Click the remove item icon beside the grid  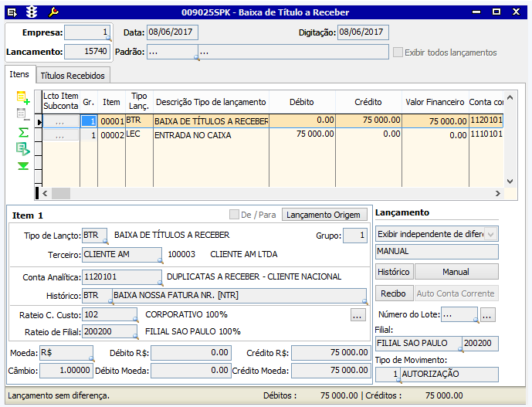[x=22, y=115]
